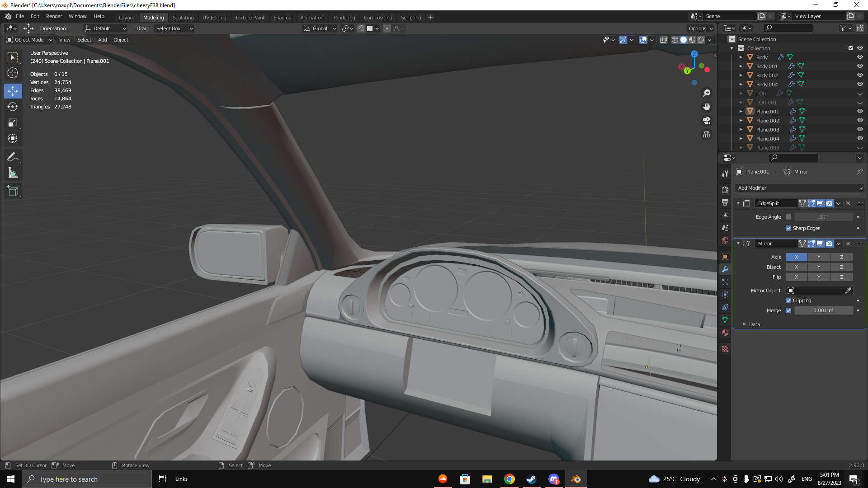
Task: Select the Annotate pencil tool
Action: (13, 157)
